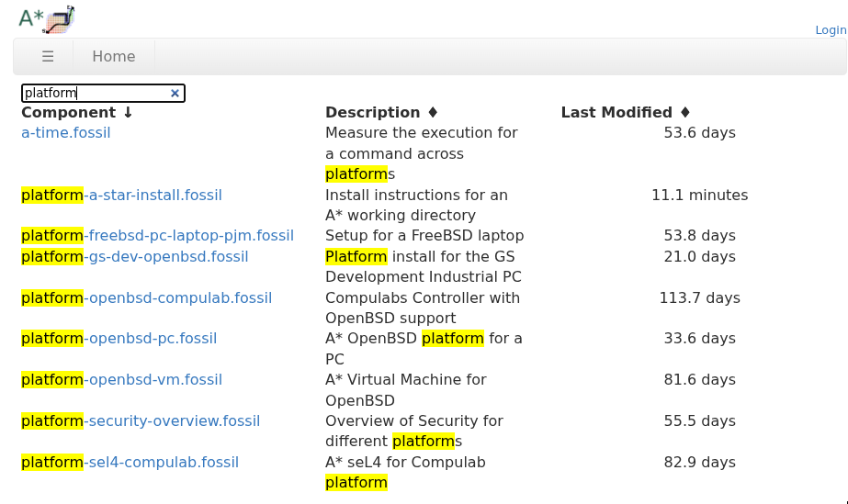Image resolution: width=848 pixels, height=504 pixels.
Task: Select platform-gs-dev-openbsd.fossil link
Action: point(135,257)
